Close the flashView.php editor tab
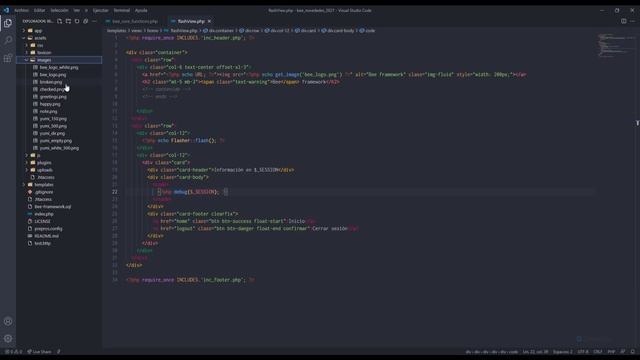 [209, 21]
